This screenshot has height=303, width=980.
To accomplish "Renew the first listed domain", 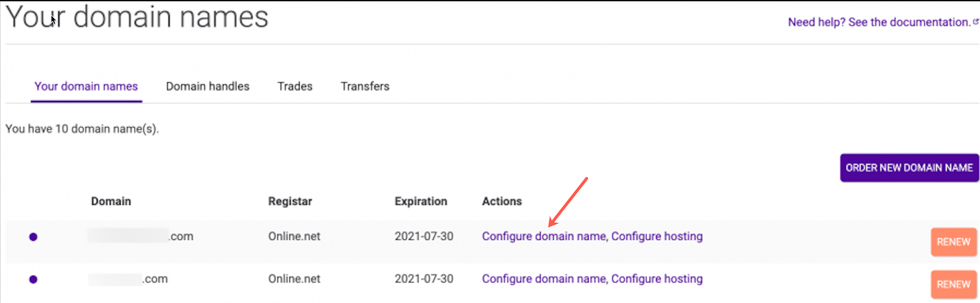I will (x=953, y=242).
